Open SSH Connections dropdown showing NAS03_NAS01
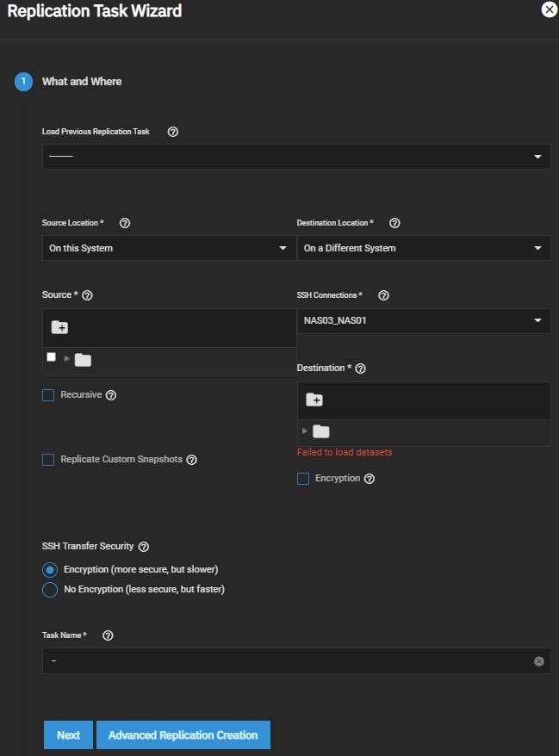The height and width of the screenshot is (756, 559). pos(423,320)
